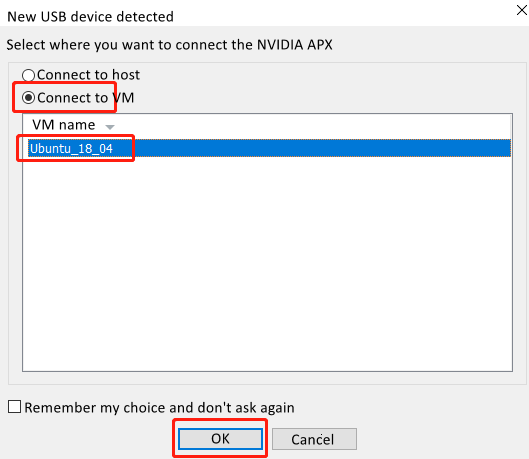Close the dialog with the X icon
Screen dimensions: 529x459
522,10
